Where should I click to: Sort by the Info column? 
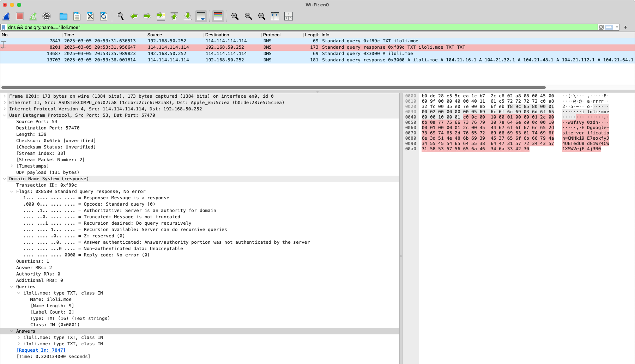[x=477, y=35]
